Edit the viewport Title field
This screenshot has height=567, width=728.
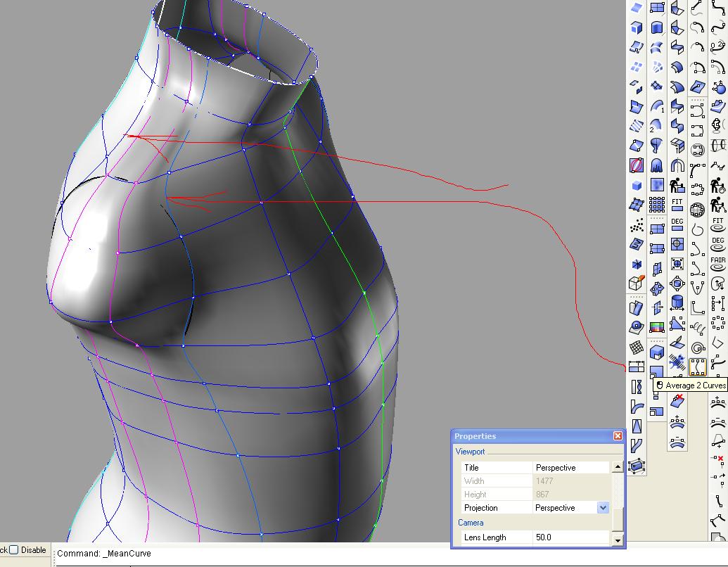[x=571, y=468]
